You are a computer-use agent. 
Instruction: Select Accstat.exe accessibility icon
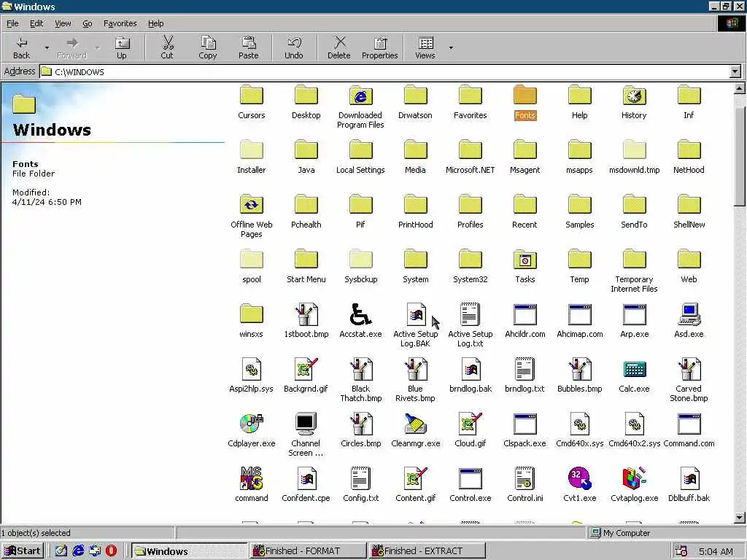[360, 314]
